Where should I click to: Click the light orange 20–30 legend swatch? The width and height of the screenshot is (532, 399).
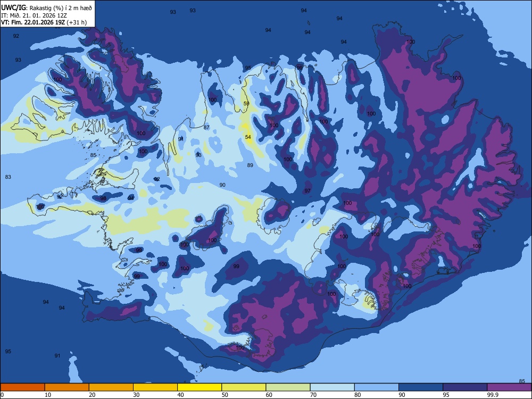click(111, 387)
